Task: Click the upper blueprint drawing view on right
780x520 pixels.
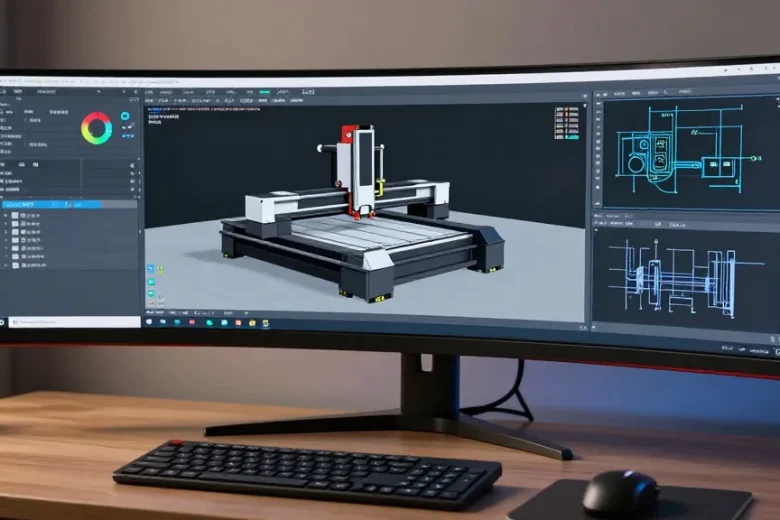Action: point(691,153)
